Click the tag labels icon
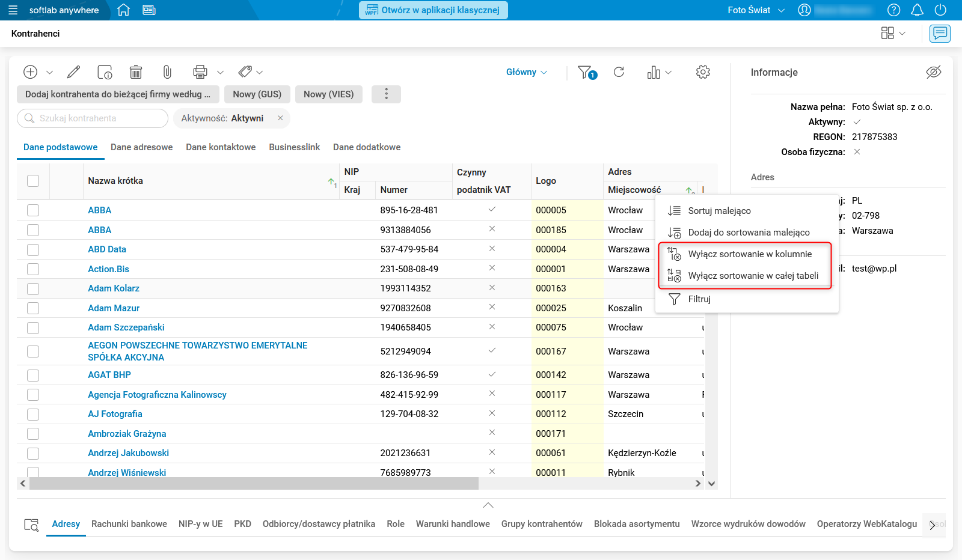962x560 pixels. coord(245,72)
